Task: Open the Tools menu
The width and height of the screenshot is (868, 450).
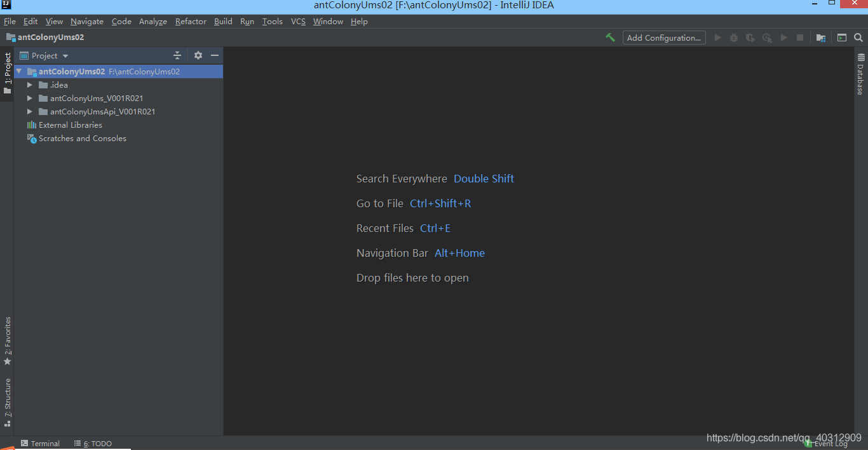Action: pyautogui.click(x=273, y=22)
